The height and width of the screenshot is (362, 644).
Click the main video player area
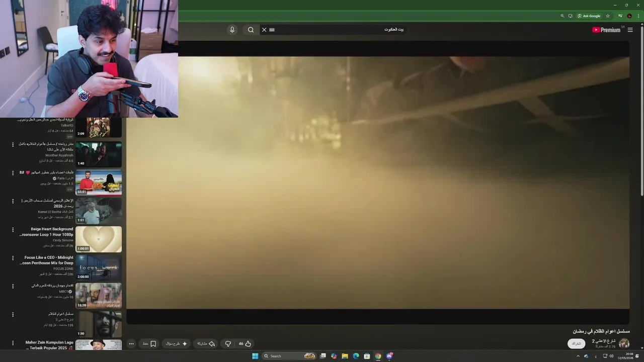[377, 183]
